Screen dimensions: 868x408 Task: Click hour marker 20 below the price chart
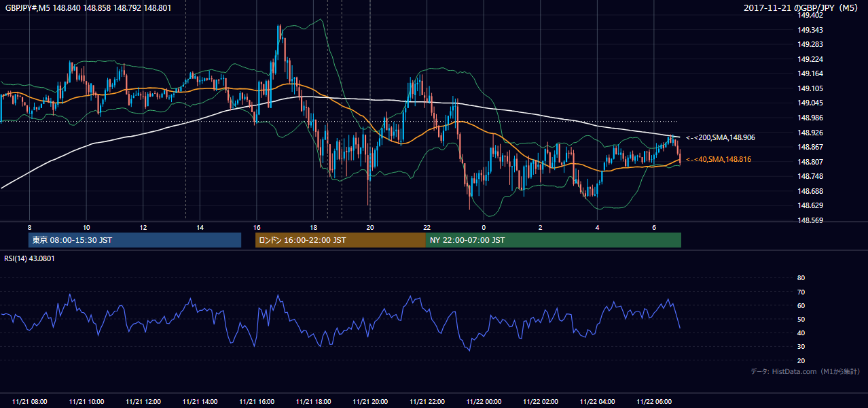point(370,227)
